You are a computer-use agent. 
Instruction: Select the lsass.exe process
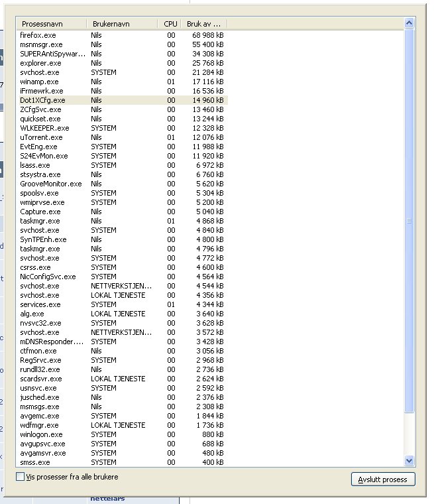click(x=122, y=165)
